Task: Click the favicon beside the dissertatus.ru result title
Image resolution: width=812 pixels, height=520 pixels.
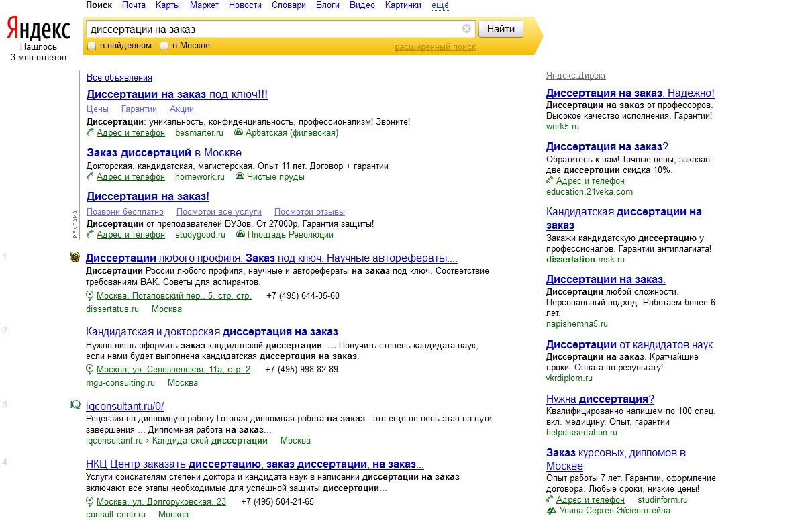Action: (74, 258)
